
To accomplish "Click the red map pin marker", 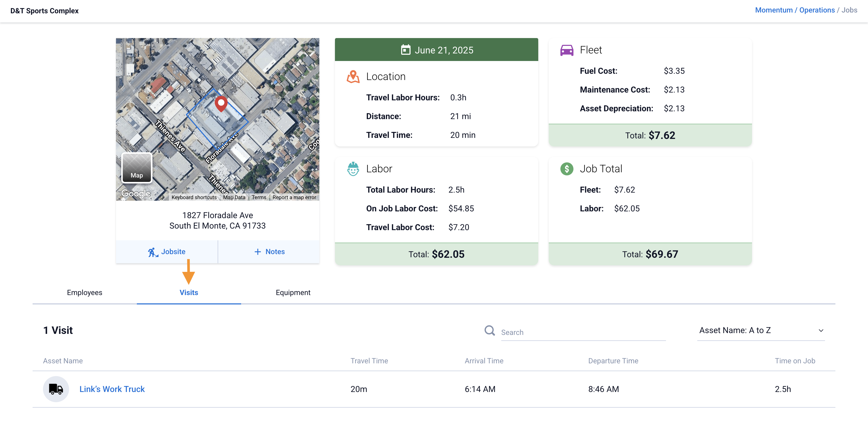I will coord(221,103).
